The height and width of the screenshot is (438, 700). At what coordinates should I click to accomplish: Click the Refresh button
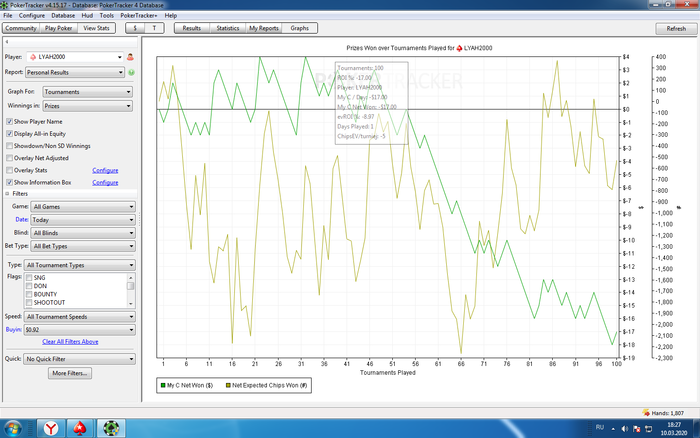point(676,29)
